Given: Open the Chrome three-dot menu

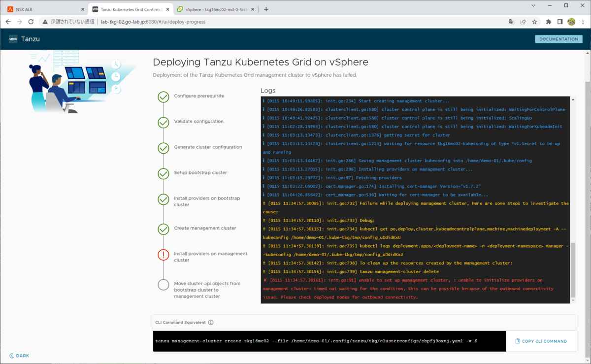Looking at the screenshot, I should pyautogui.click(x=583, y=22).
